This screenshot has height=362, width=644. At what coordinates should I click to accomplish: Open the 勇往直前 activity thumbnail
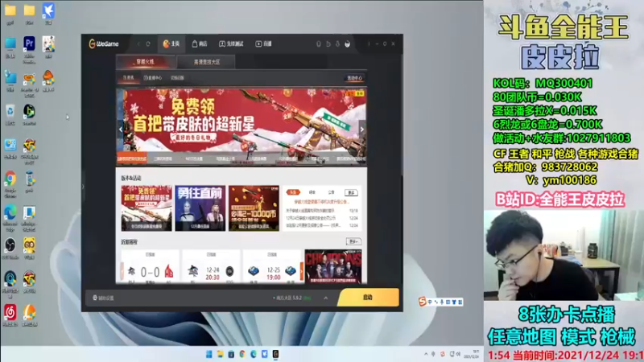pyautogui.click(x=200, y=208)
